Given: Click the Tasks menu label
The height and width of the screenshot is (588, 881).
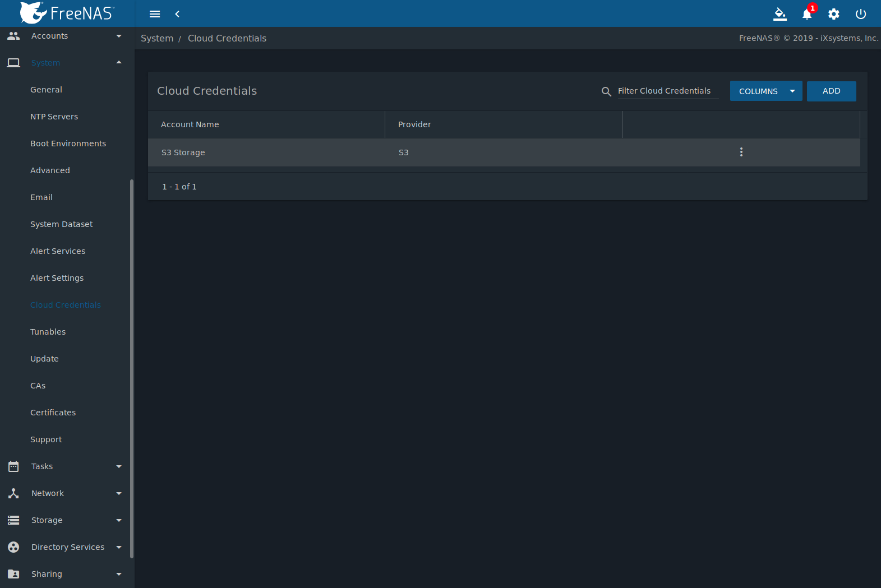Looking at the screenshot, I should tap(42, 466).
